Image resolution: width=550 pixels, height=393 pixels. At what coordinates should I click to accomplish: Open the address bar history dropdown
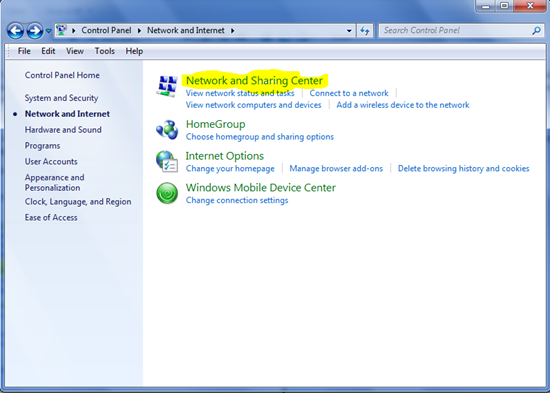(349, 31)
